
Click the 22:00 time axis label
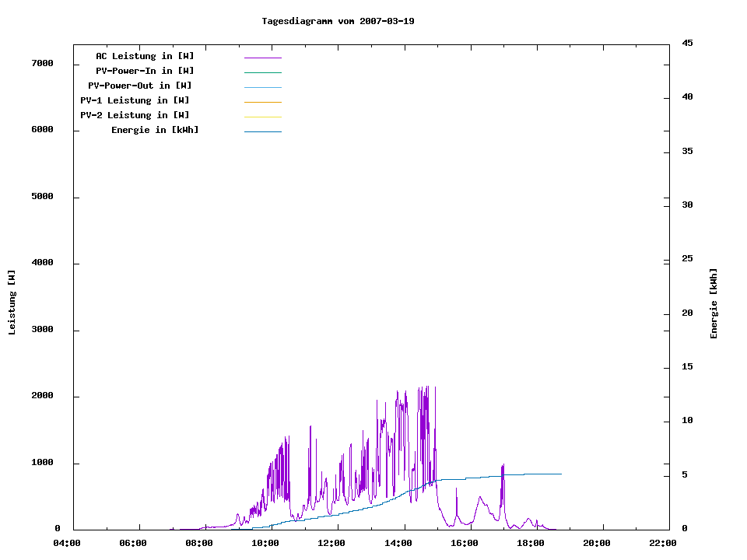pos(663,543)
